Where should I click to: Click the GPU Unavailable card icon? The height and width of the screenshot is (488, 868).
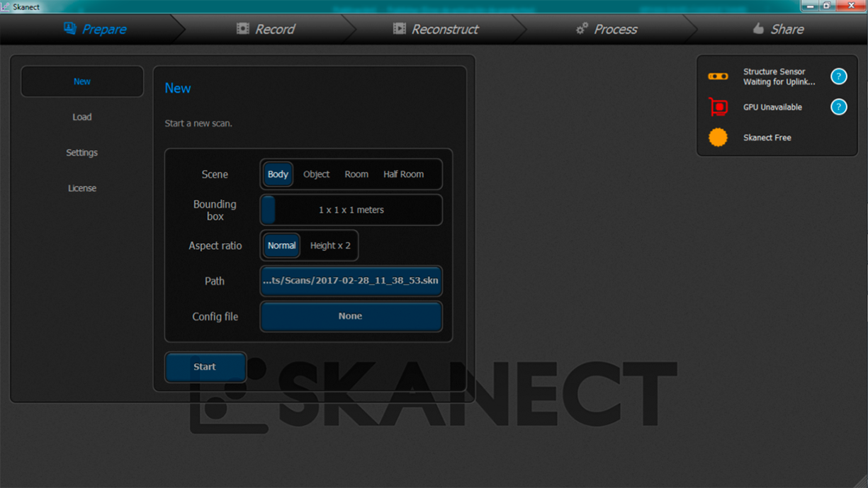tap(718, 107)
